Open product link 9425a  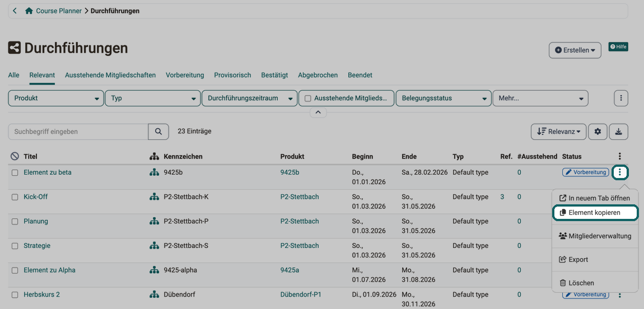click(x=290, y=270)
